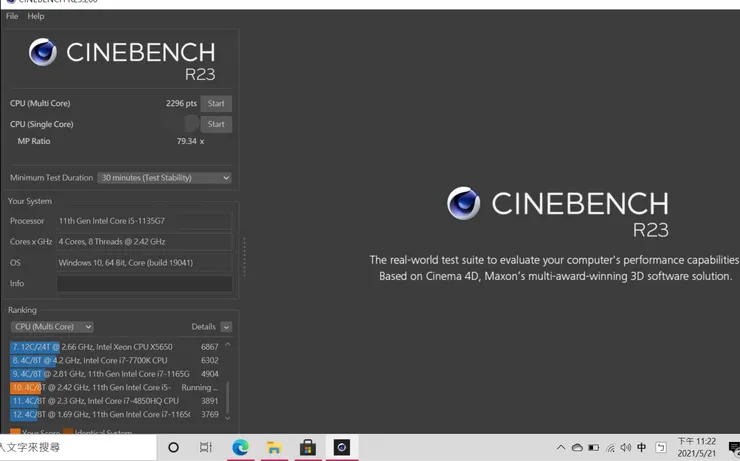
Task: Select ranking row 9 with score 4904
Action: 115,374
